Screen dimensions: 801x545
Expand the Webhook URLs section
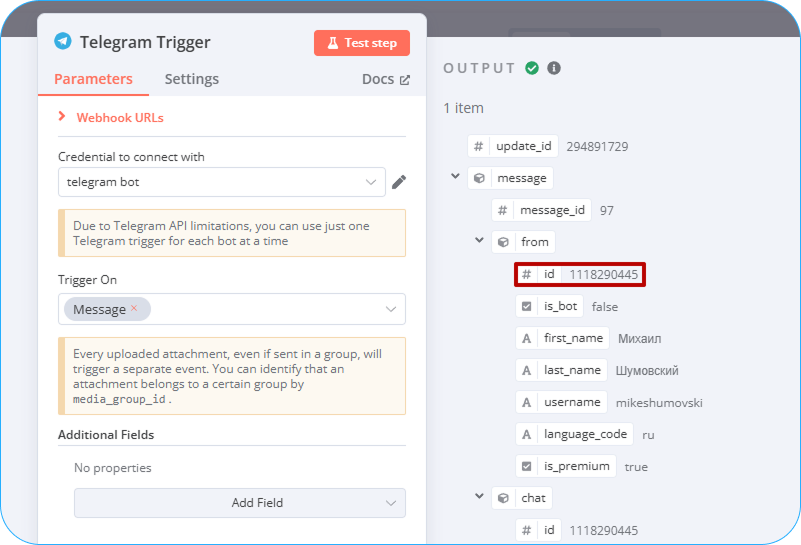click(111, 117)
